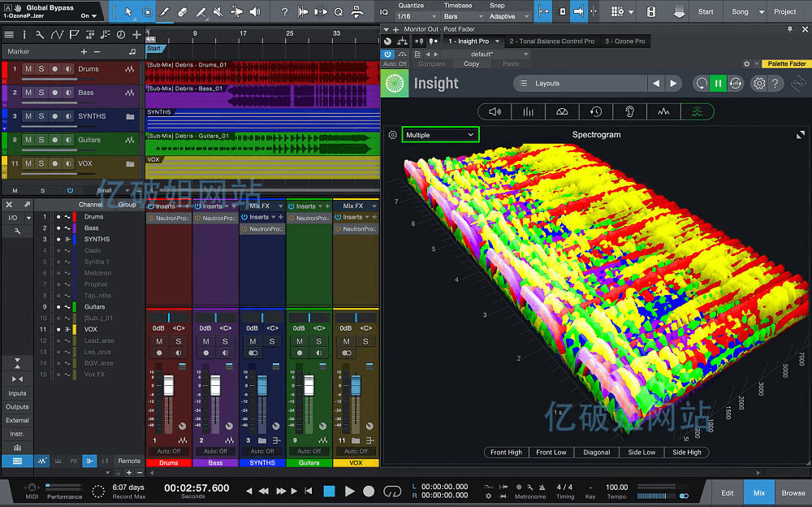Click the tempo value 100.00
Image resolution: width=812 pixels, height=507 pixels.
pyautogui.click(x=617, y=487)
